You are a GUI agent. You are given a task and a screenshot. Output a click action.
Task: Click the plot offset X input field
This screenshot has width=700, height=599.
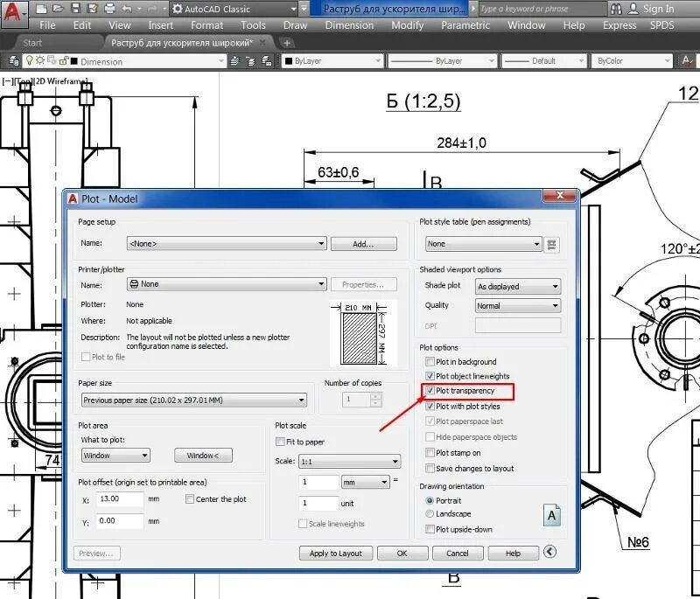pos(120,499)
